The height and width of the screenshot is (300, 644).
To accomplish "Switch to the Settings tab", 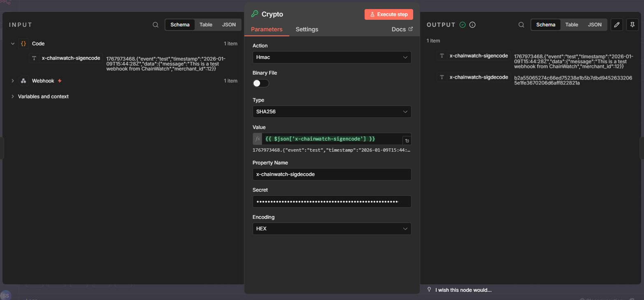I will pyautogui.click(x=307, y=29).
